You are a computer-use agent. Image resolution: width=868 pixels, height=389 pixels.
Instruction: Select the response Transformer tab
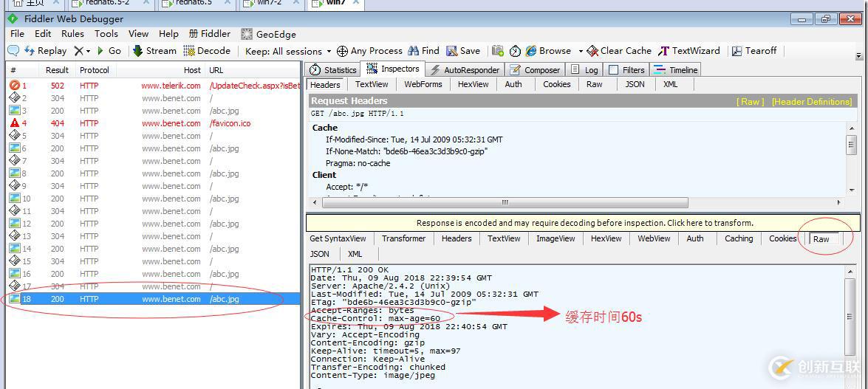coord(403,238)
